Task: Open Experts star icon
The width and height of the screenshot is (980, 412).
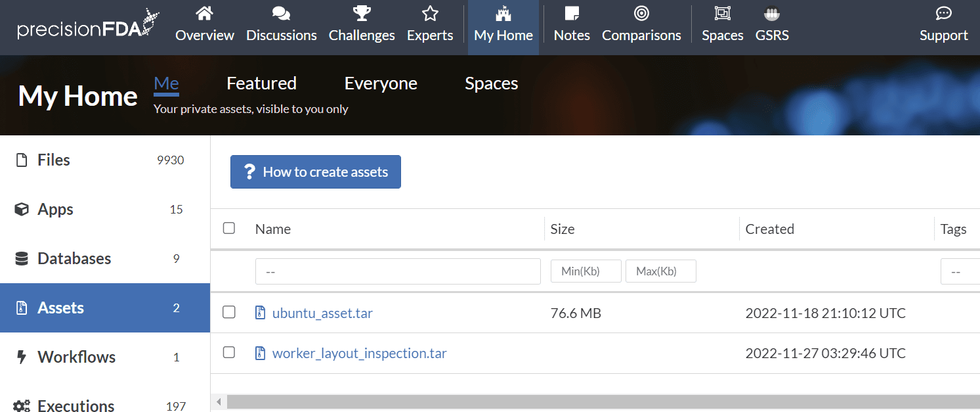Action: point(430,13)
